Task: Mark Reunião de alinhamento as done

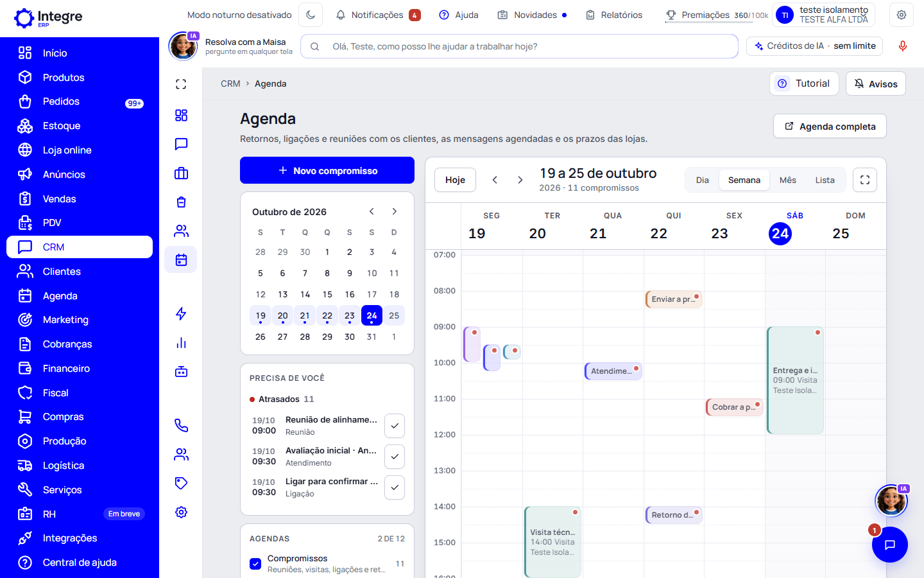Action: tap(395, 426)
